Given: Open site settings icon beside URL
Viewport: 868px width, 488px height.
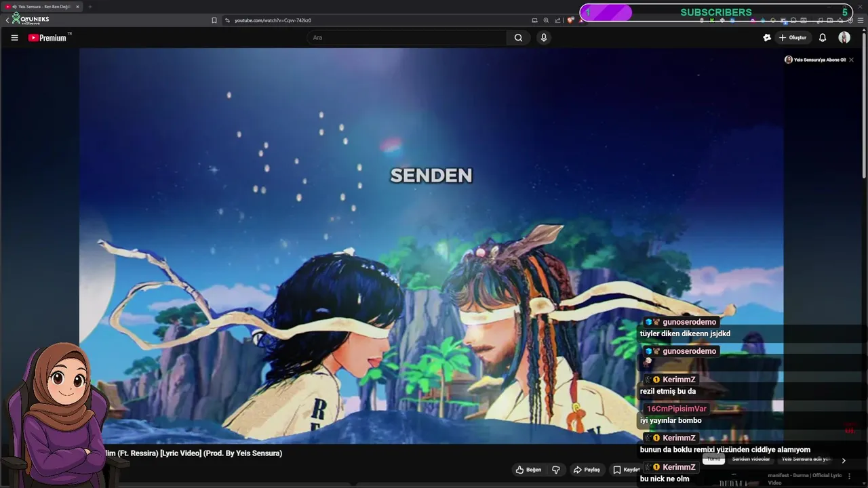Looking at the screenshot, I should click(x=226, y=20).
